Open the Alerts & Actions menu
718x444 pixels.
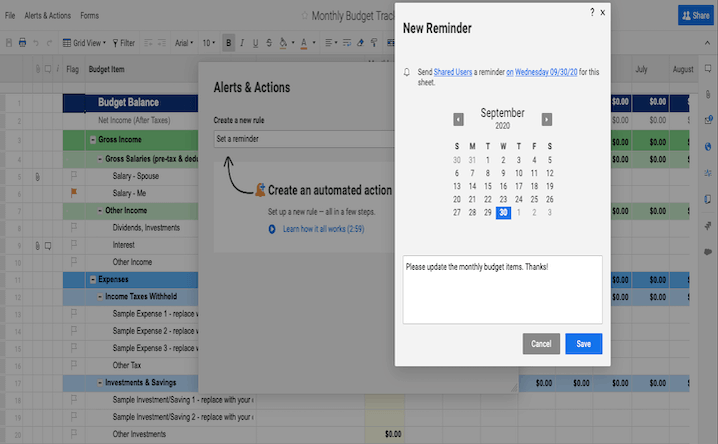(x=47, y=16)
